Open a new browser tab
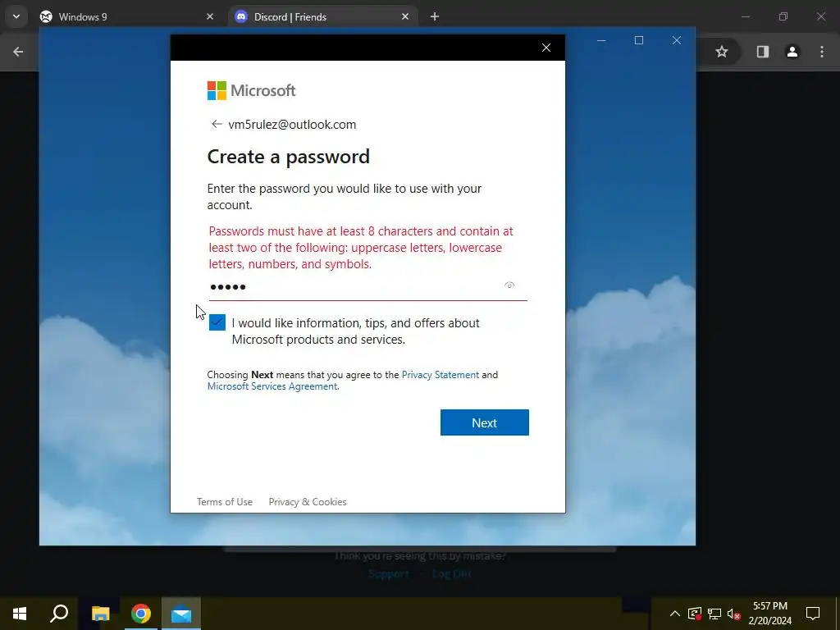The height and width of the screenshot is (630, 840). [x=435, y=16]
